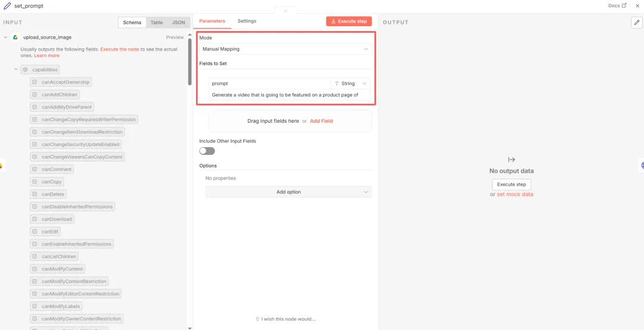Screen dimensions: 644x330
Task: Click the previous node icon at left edge
Action: [x=2, y=165]
